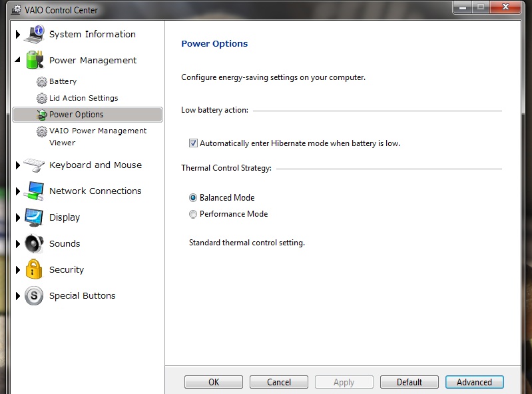Minimize the VAIO Control Center window

pyautogui.click(x=462, y=7)
